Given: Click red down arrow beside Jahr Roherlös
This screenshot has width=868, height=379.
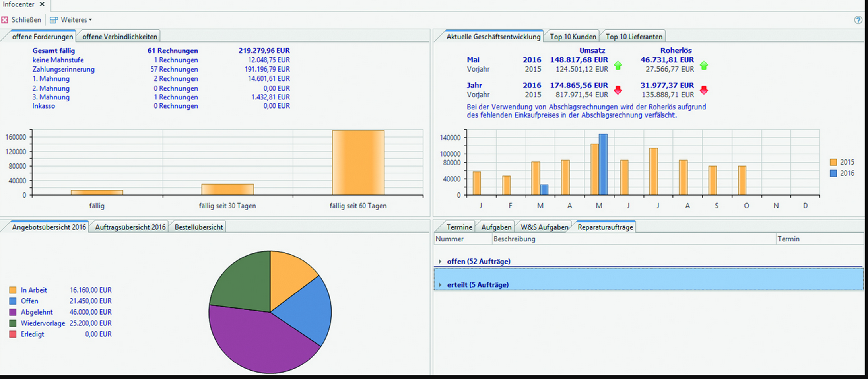Looking at the screenshot, I should (704, 90).
